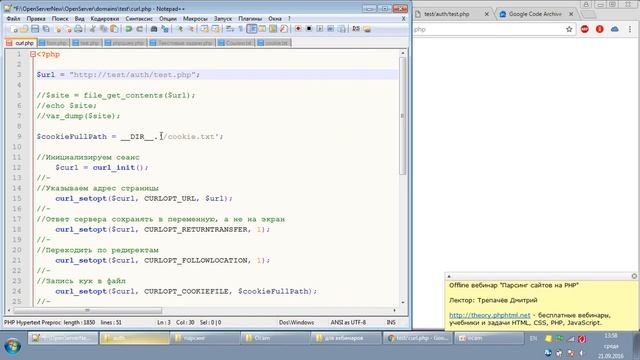Image resolution: width=640 pixels, height=360 pixels.
Task: Click the Zoom Out toolbar icon
Action: (x=190, y=29)
